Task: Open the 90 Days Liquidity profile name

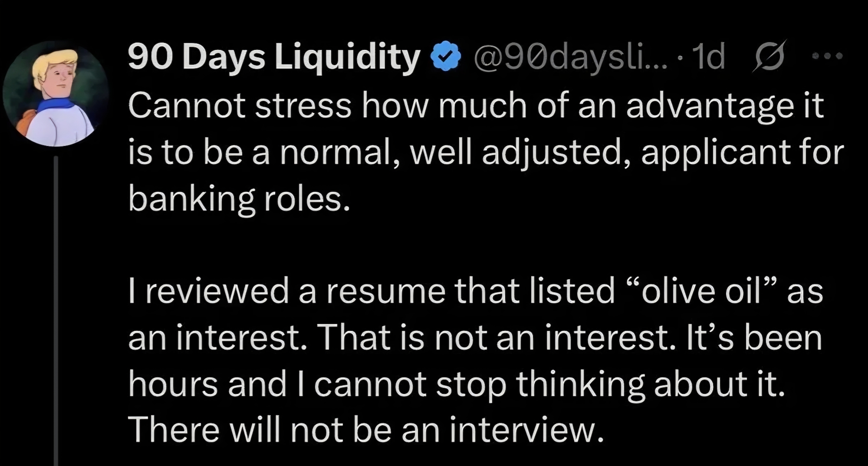Action: pos(274,57)
